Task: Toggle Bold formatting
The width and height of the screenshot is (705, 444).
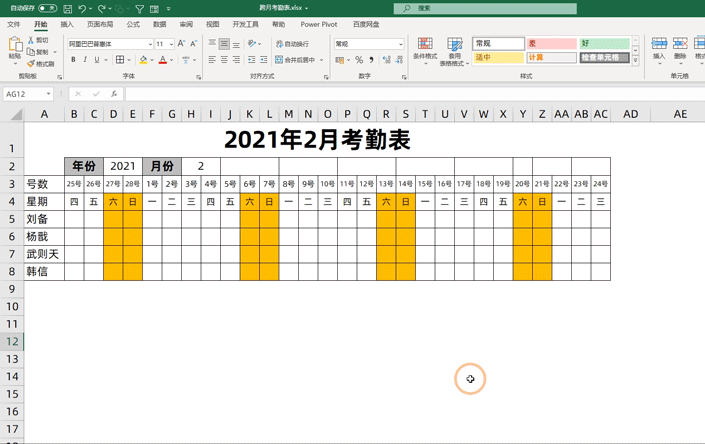Action: 73,59
